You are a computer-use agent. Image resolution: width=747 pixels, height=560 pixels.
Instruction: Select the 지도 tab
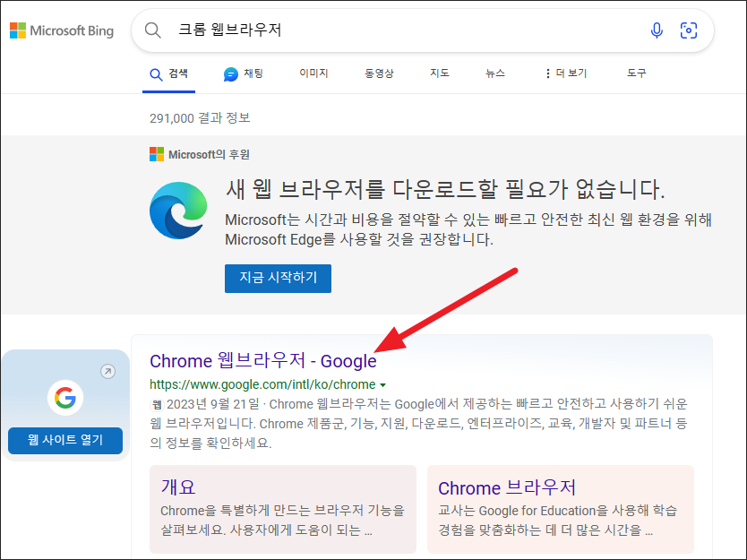pyautogui.click(x=439, y=73)
